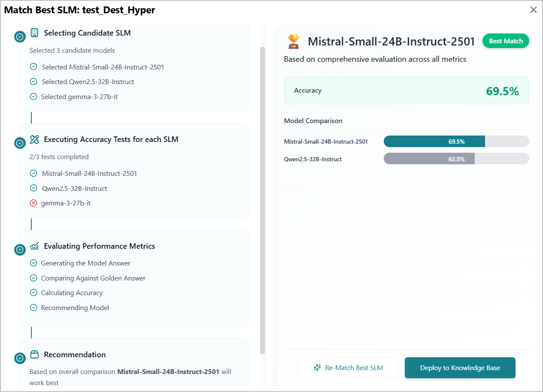Click the Executing Accuracy Tests for each SLM title

[x=111, y=139]
